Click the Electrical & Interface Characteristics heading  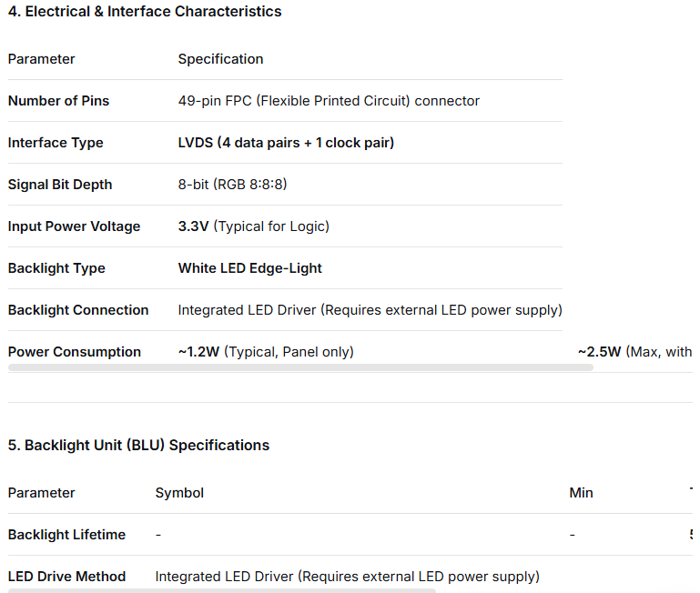click(145, 12)
